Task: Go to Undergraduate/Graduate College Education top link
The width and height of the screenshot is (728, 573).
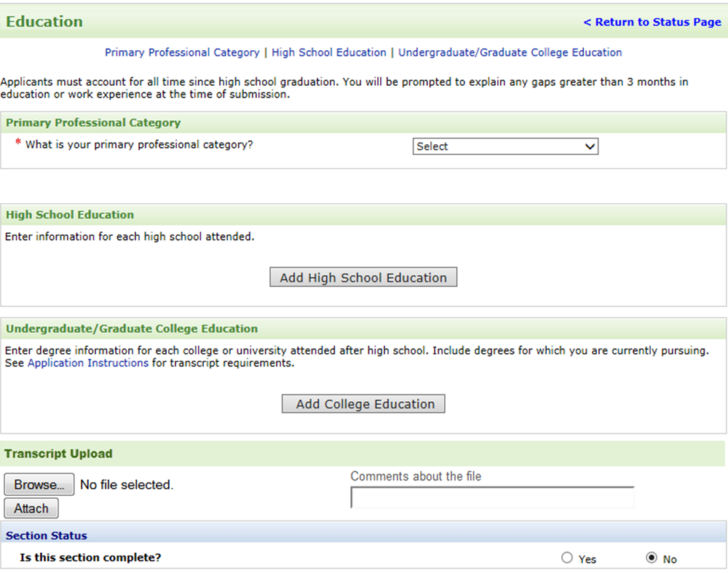Action: (510, 52)
